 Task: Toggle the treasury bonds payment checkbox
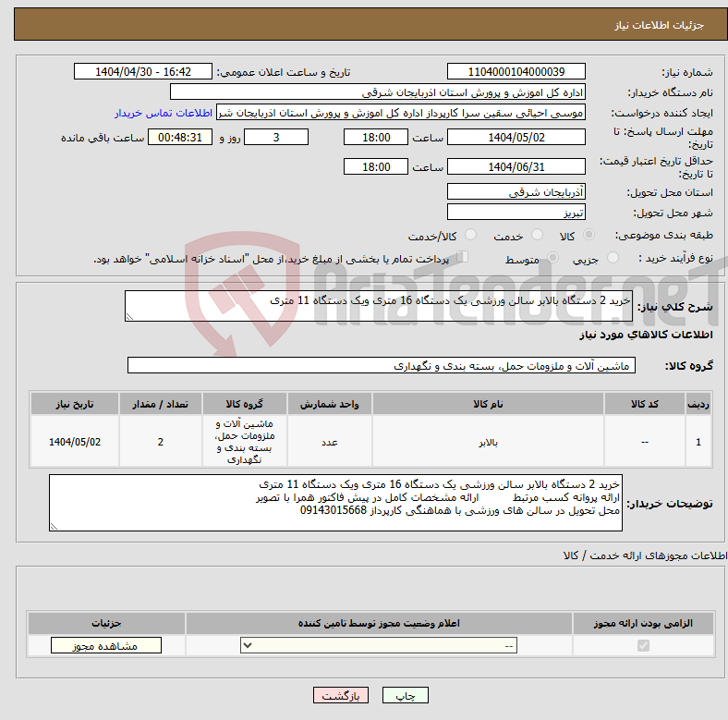(462, 257)
